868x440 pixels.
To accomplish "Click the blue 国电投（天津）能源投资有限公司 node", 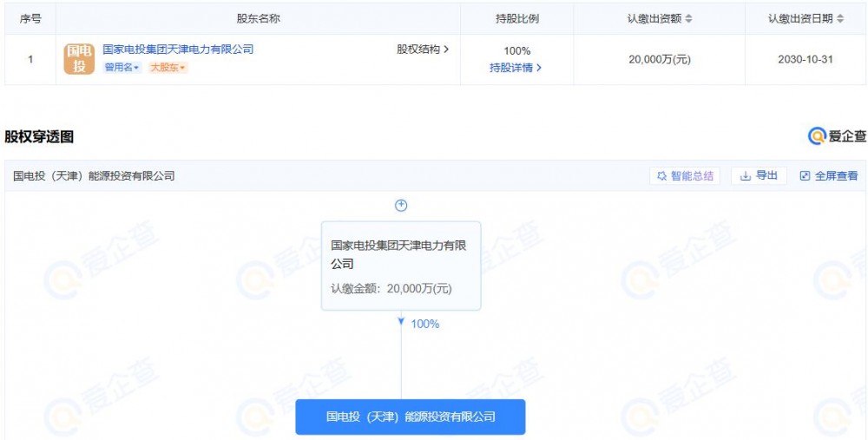I will (x=411, y=417).
